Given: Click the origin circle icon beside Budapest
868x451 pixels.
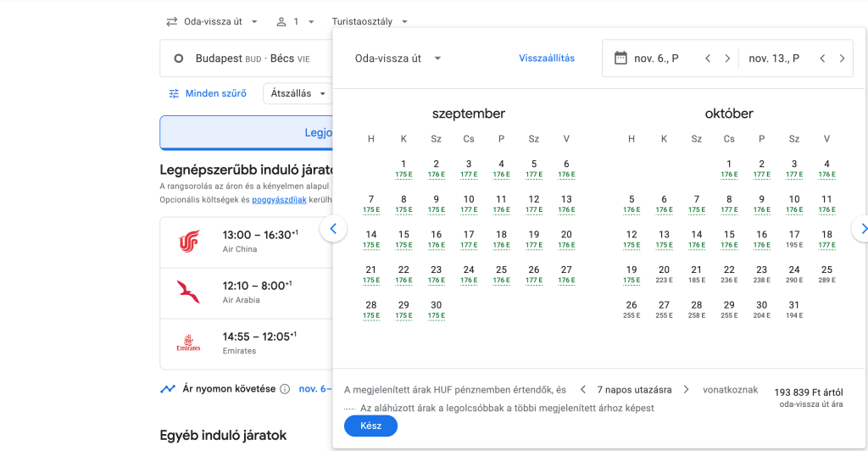Looking at the screenshot, I should tap(178, 58).
